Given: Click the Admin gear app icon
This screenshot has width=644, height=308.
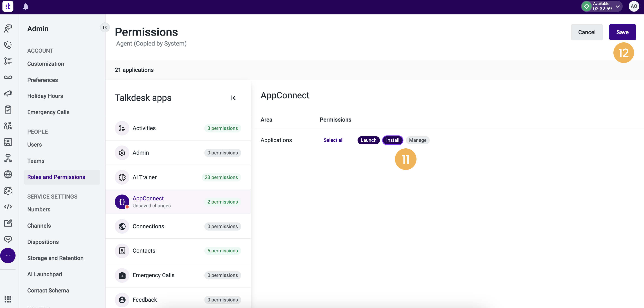Looking at the screenshot, I should pyautogui.click(x=122, y=153).
